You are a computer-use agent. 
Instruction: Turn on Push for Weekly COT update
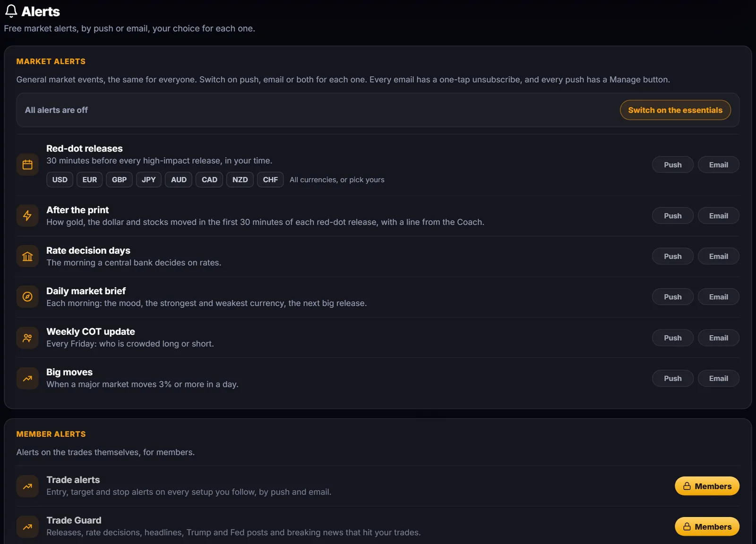coord(672,338)
